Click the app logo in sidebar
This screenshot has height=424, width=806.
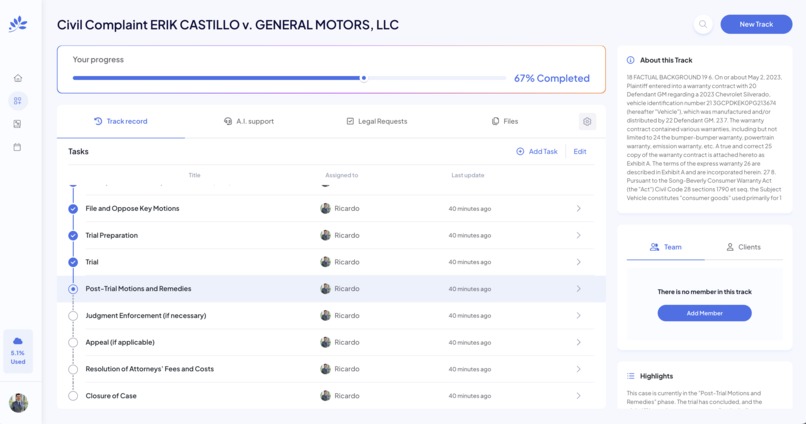coord(18,24)
